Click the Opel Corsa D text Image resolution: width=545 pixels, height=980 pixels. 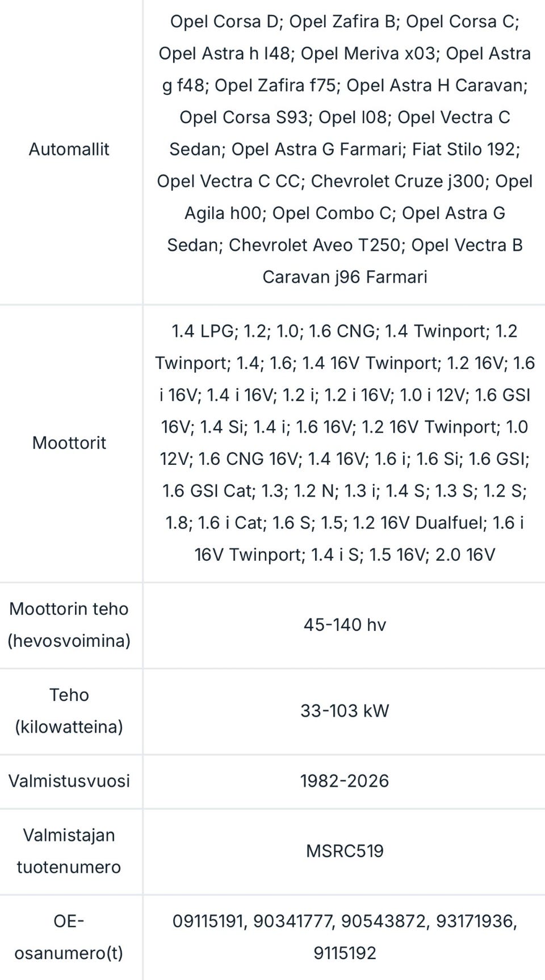tap(224, 22)
